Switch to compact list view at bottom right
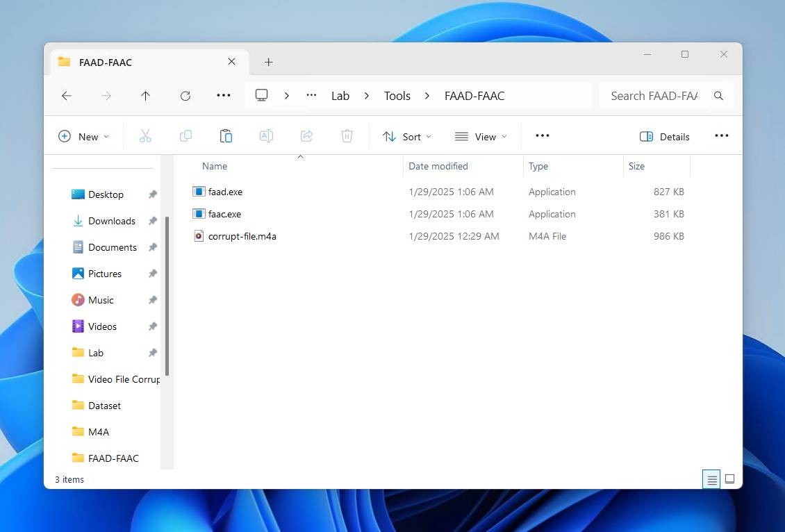This screenshot has height=532, width=785. click(x=711, y=479)
